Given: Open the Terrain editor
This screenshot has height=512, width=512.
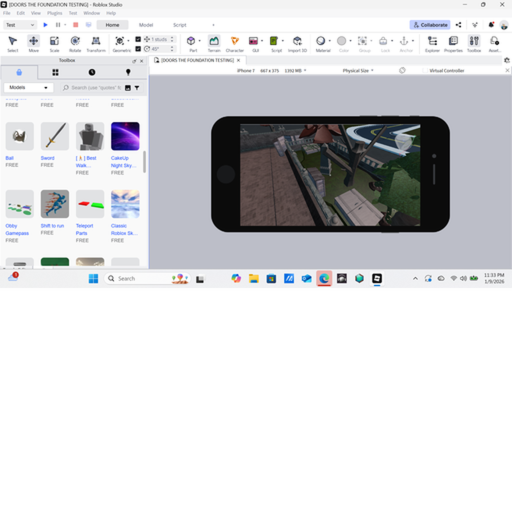Looking at the screenshot, I should (214, 44).
